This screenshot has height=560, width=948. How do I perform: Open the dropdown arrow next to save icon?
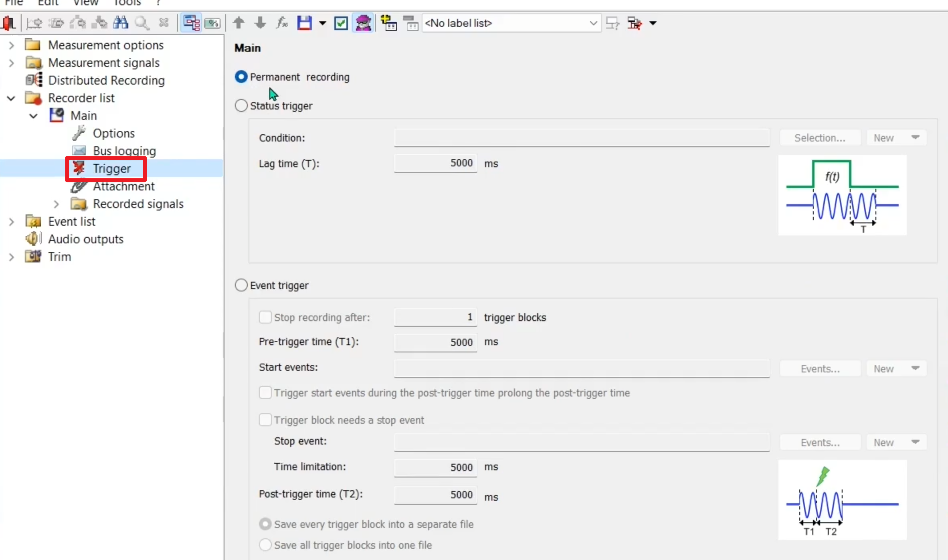click(322, 23)
